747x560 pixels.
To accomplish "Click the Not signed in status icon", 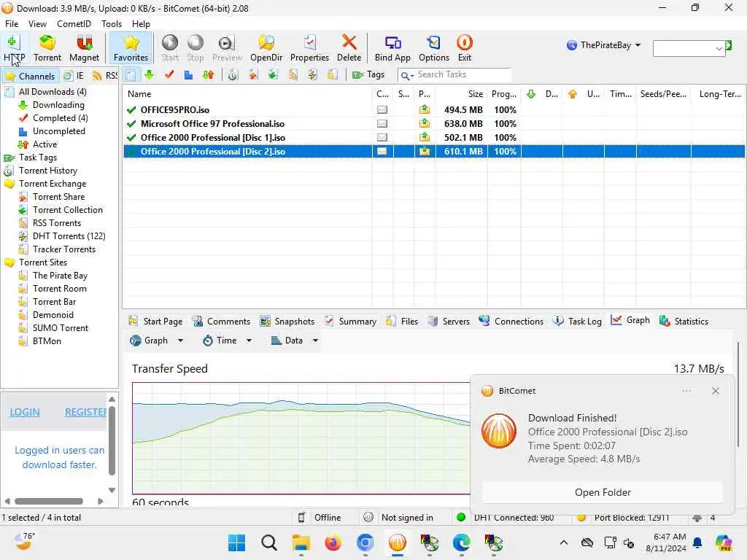I will 368,517.
